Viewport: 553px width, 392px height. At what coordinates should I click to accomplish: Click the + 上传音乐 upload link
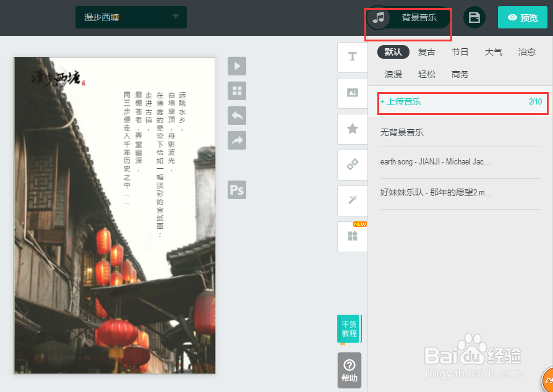coord(401,102)
